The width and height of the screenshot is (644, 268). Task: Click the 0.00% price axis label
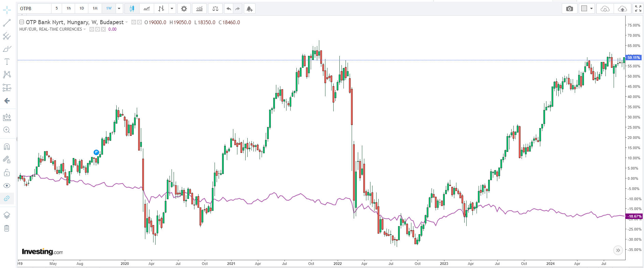(x=633, y=178)
